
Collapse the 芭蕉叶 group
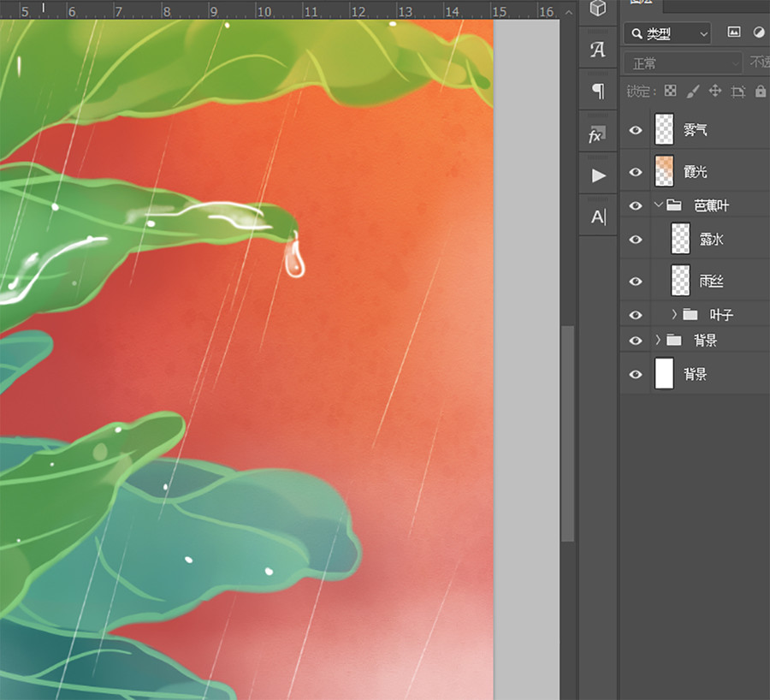pos(659,205)
